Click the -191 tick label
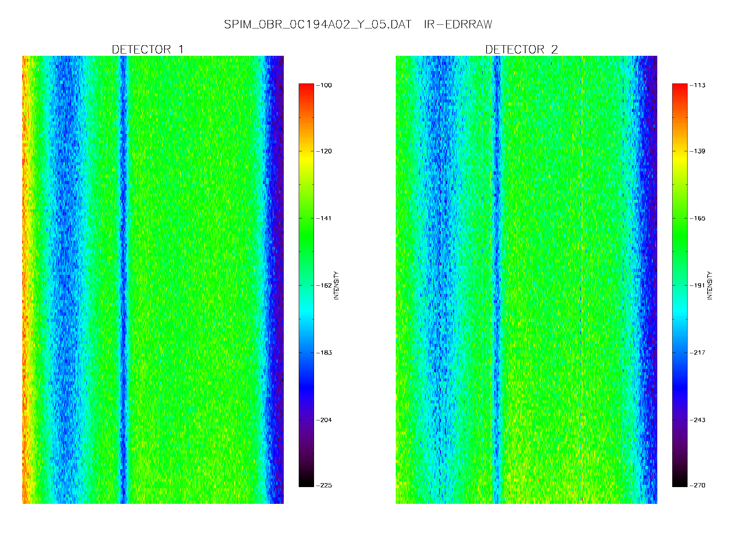Image resolution: width=747 pixels, height=560 pixels. click(697, 285)
